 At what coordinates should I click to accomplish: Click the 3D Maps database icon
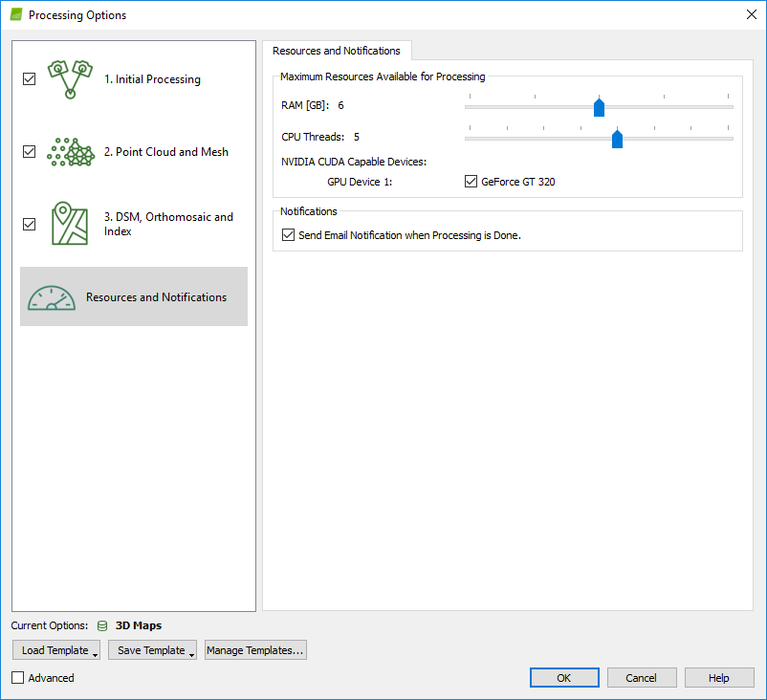point(102,625)
